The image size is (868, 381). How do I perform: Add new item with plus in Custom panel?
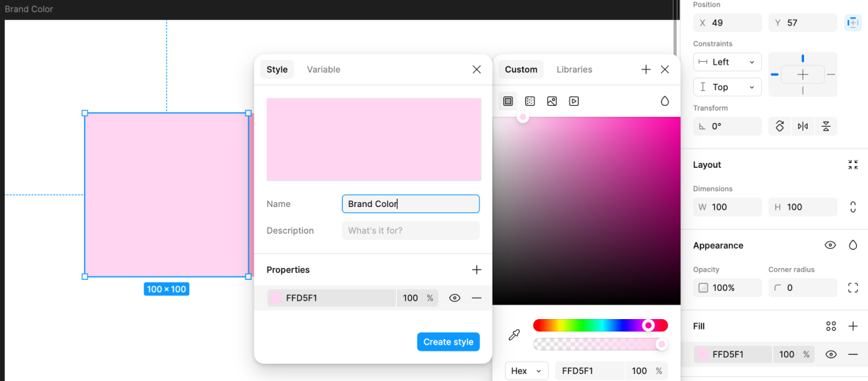pyautogui.click(x=646, y=69)
